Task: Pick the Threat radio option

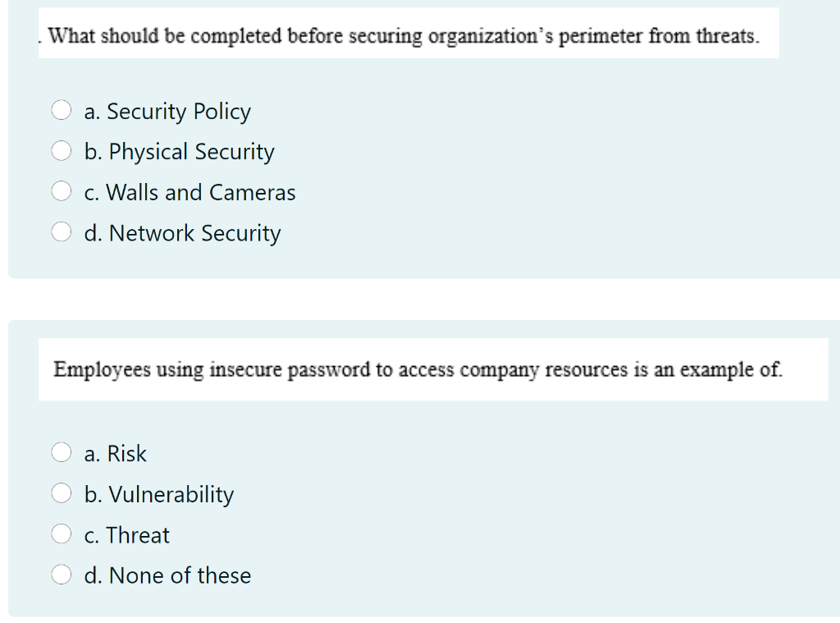Action: (x=61, y=534)
